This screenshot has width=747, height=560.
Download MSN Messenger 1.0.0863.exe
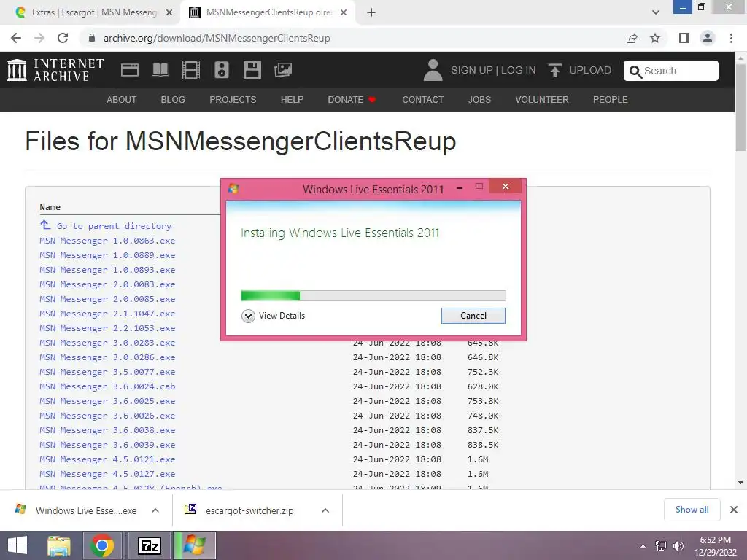point(107,241)
